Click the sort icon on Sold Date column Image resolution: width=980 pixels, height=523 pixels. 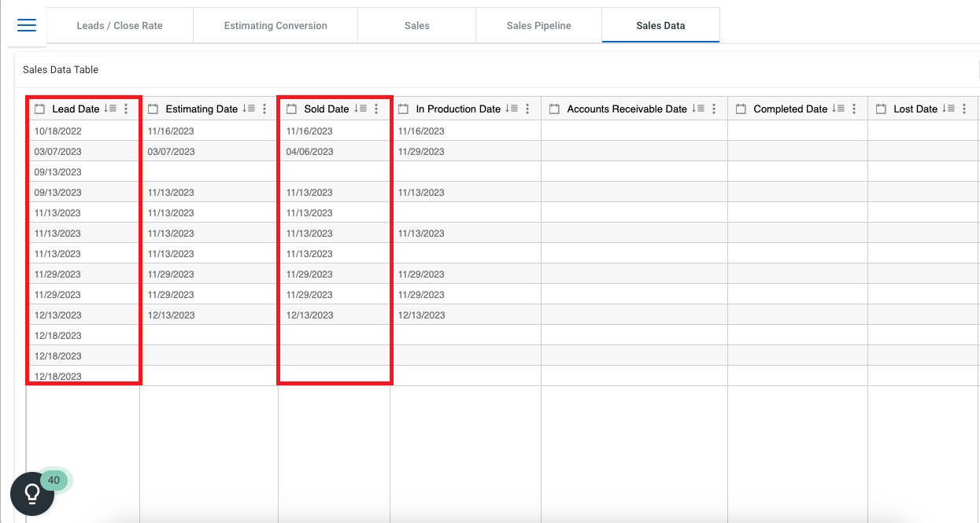click(x=361, y=109)
